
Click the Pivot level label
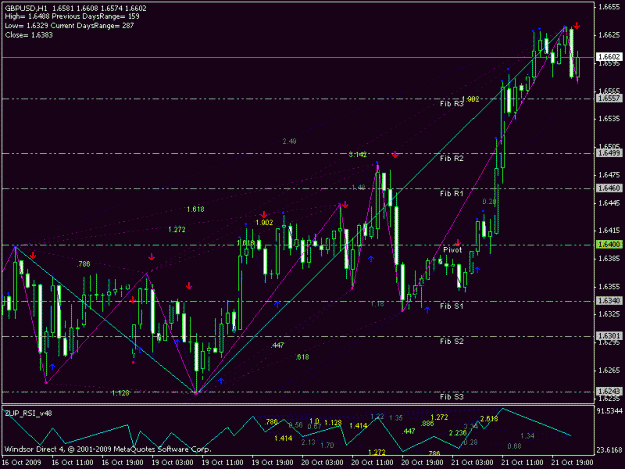[452, 250]
